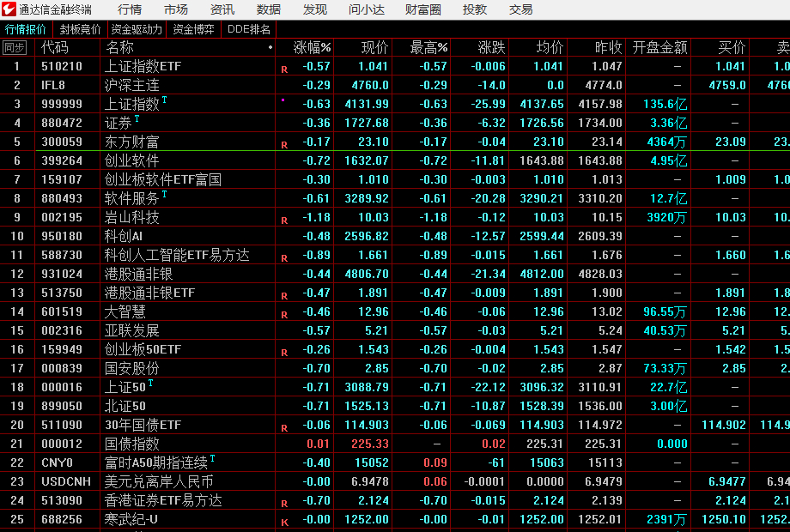Screen dimensions: 790x532
Task: Sort by the 开盘金额 column header
Action: pyautogui.click(x=660, y=48)
